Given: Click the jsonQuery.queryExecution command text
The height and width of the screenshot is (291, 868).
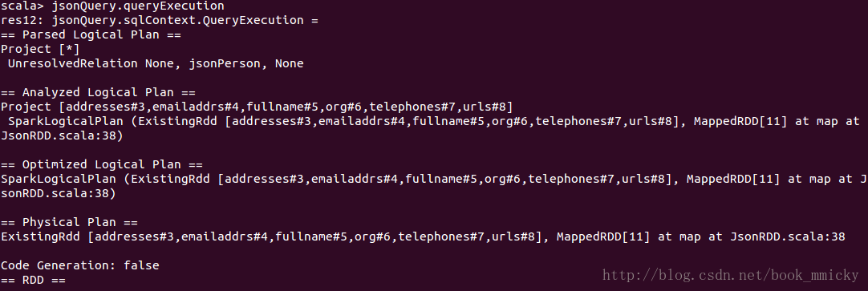Looking at the screenshot, I should [x=139, y=6].
